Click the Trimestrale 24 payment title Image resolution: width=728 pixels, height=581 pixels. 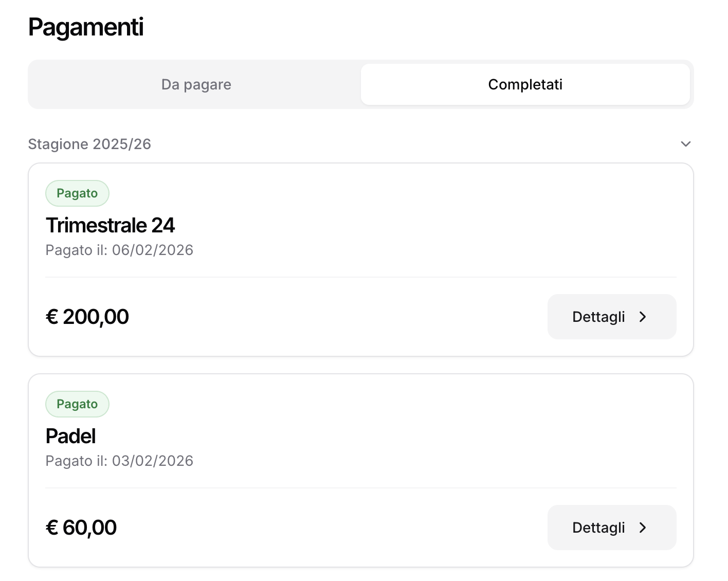[110, 225]
